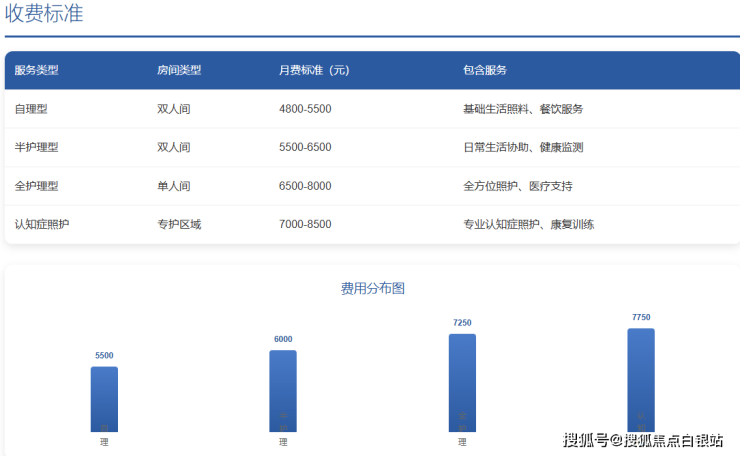Click the 4800-5500 monthly fee cell
The width and height of the screenshot is (740, 456).
pos(305,109)
